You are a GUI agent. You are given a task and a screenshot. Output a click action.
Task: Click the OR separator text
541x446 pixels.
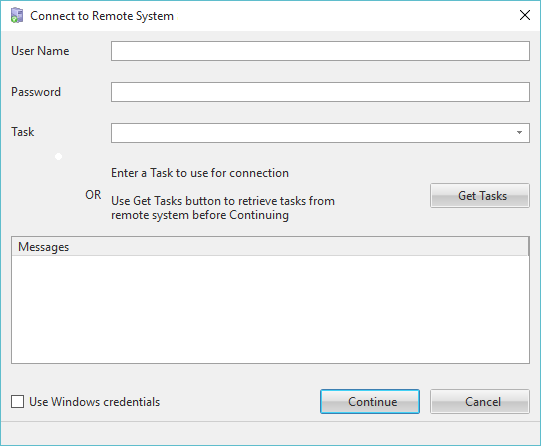93,195
